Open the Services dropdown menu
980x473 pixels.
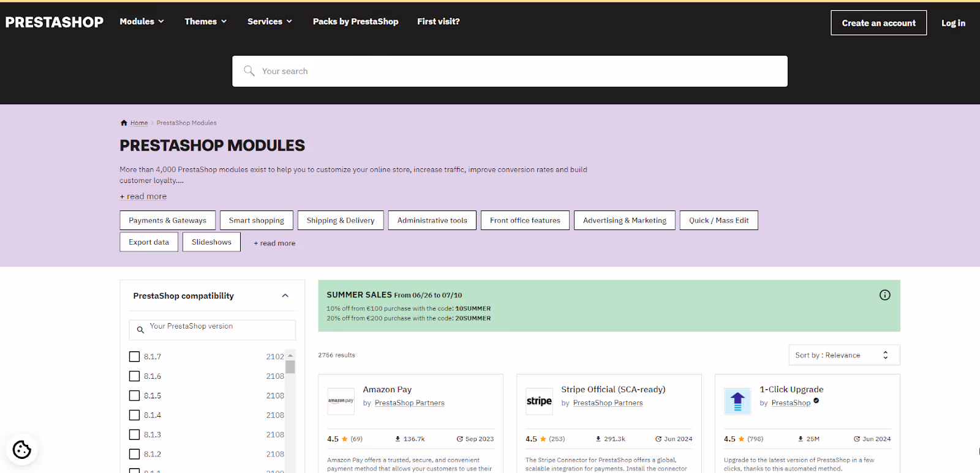point(269,21)
